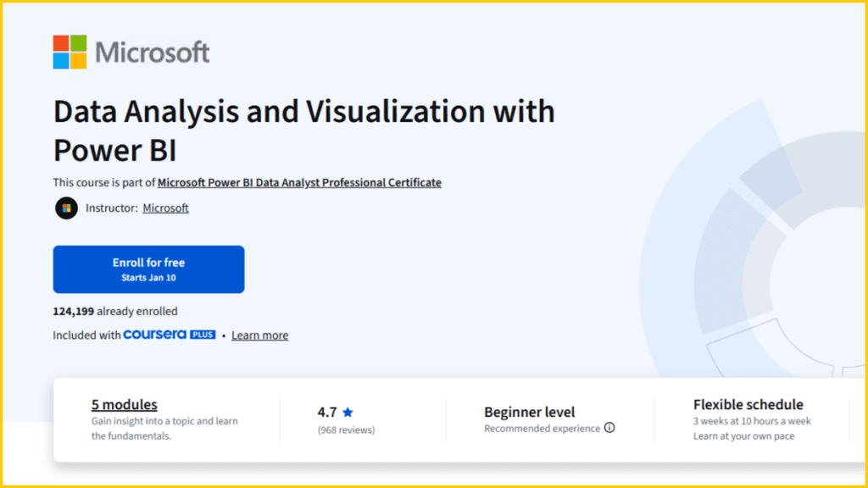
Task: Click the 3 weeks at 10 hours a week text
Action: pyautogui.click(x=752, y=421)
